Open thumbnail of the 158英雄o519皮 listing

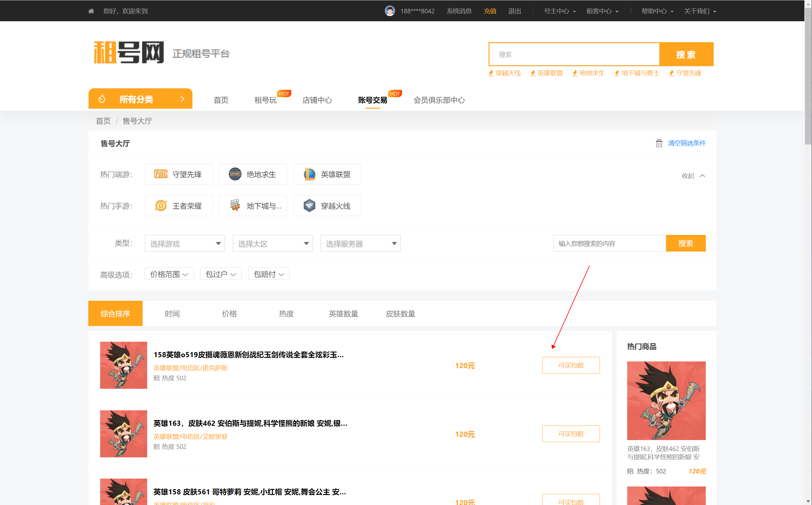tap(123, 365)
